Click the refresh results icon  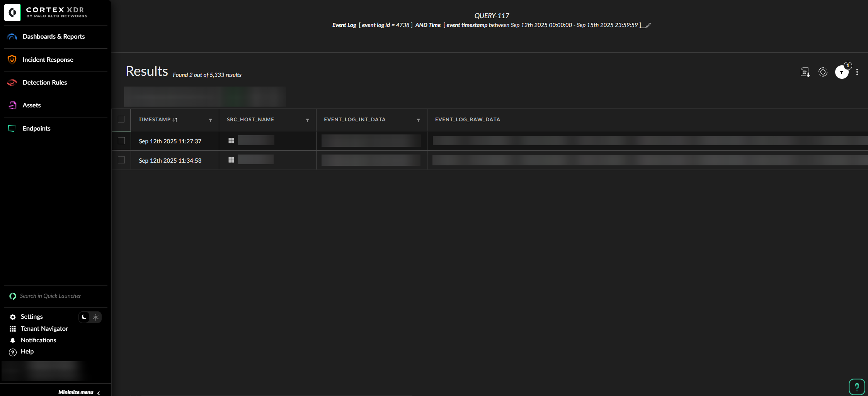tap(823, 72)
